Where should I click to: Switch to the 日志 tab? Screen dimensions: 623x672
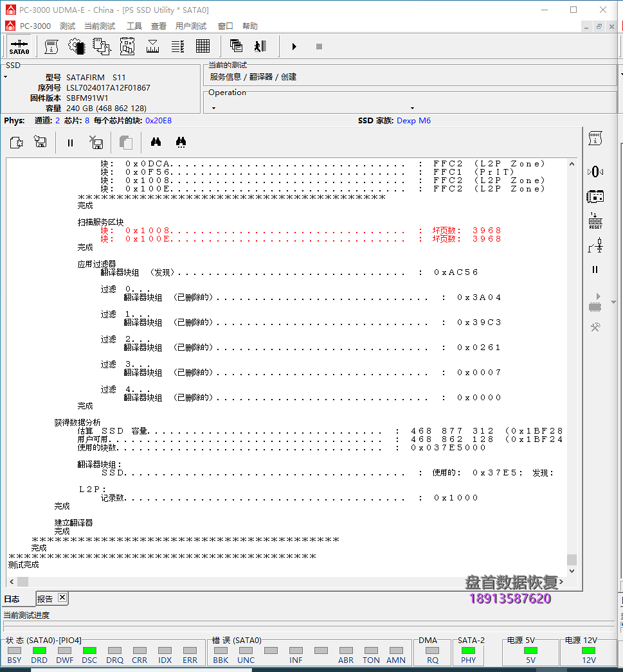[x=12, y=599]
